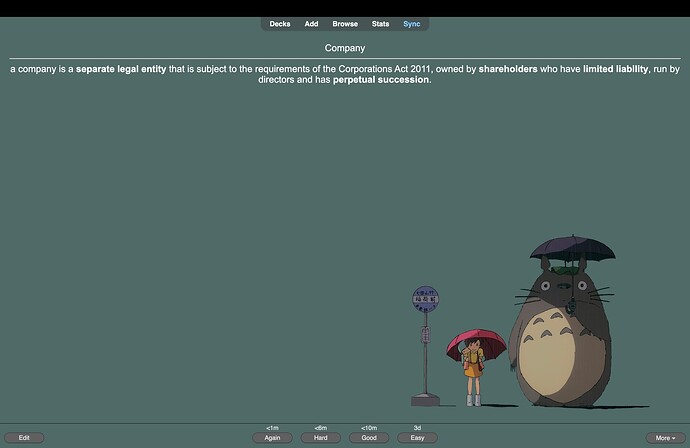Click the '<1m' interval label above Again
This screenshot has height=448, width=690.
click(x=272, y=428)
